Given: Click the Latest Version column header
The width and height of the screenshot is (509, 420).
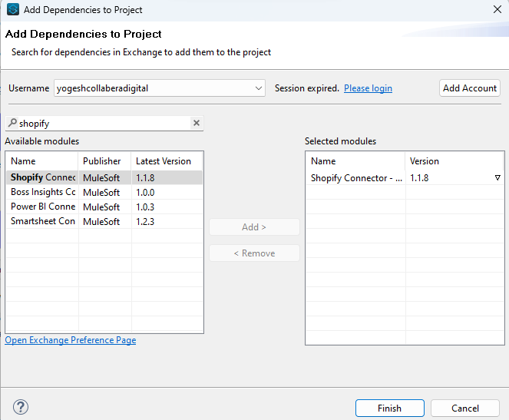Looking at the screenshot, I should click(164, 161).
